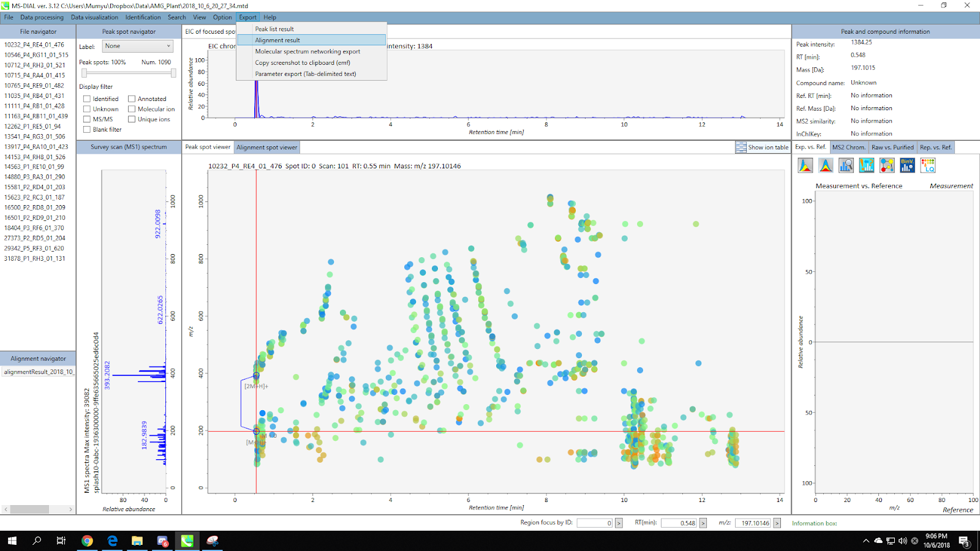Viewport: 980px width, 551px height.
Task: Click the taskbar search magnifier
Action: (37, 541)
